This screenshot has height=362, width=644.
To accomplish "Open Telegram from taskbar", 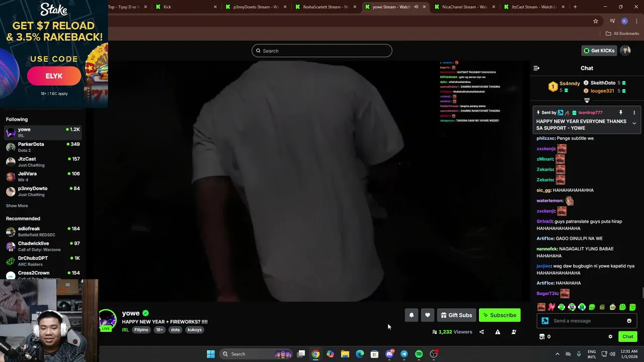I will [404, 354].
